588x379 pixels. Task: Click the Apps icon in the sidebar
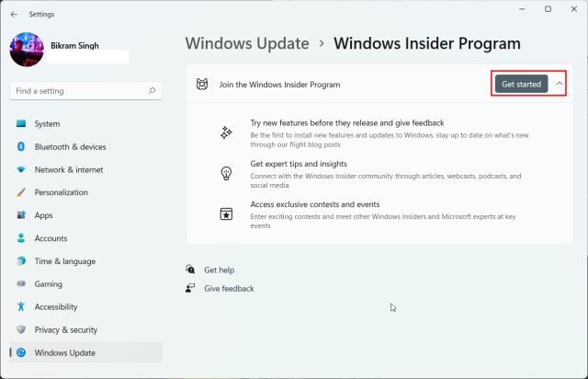tap(21, 215)
